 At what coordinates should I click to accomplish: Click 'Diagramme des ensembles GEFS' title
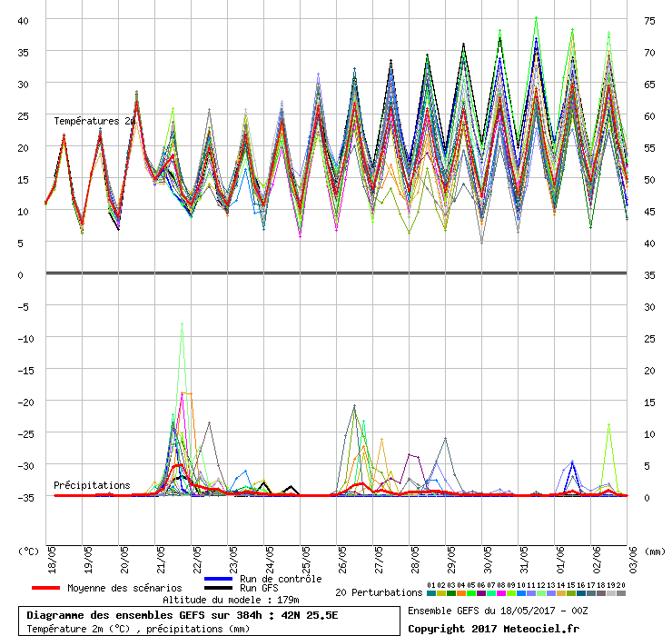[x=114, y=615]
